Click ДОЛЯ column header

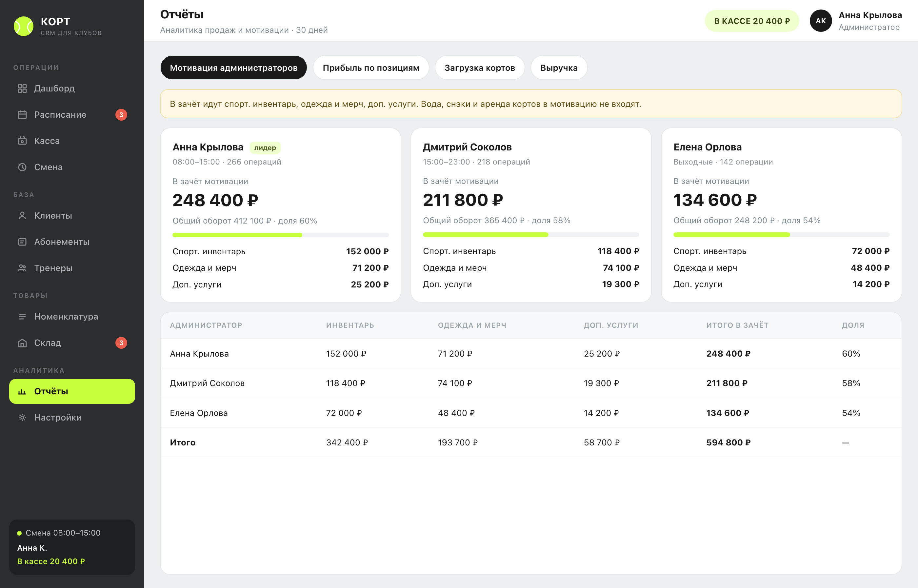click(853, 325)
